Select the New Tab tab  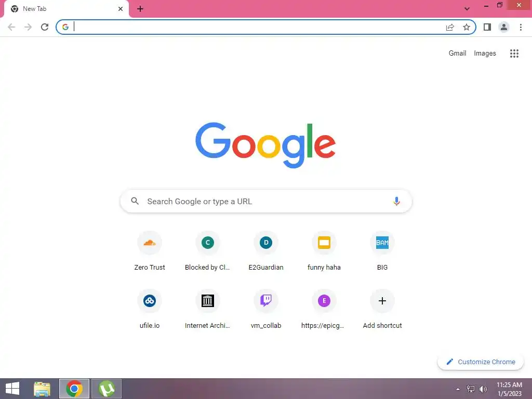(x=66, y=9)
